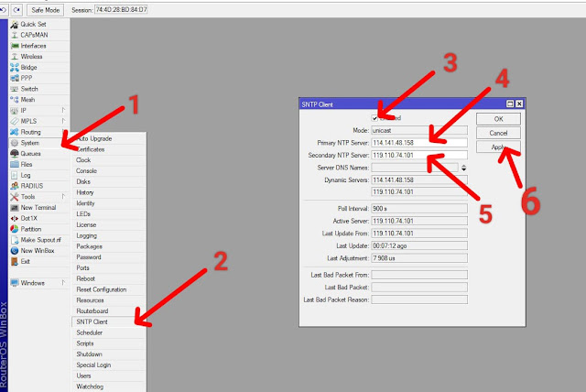Expand the MPLS submenu arrow
This screenshot has width=586, height=392.
tap(63, 121)
